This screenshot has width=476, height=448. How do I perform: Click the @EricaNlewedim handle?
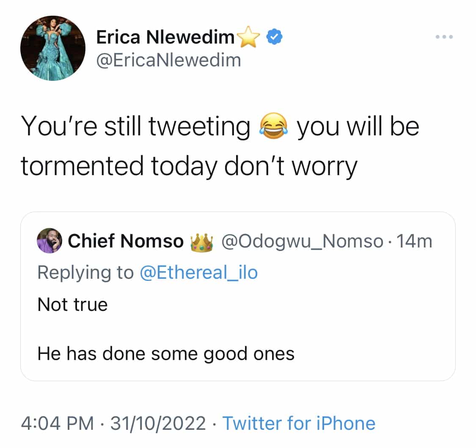pyautogui.click(x=168, y=60)
